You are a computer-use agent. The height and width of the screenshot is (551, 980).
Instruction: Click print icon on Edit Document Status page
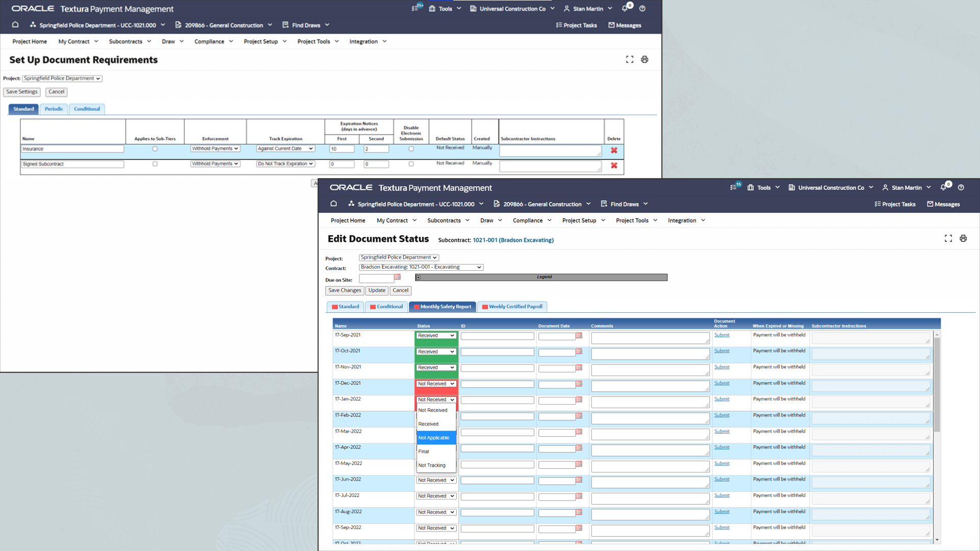click(x=963, y=239)
